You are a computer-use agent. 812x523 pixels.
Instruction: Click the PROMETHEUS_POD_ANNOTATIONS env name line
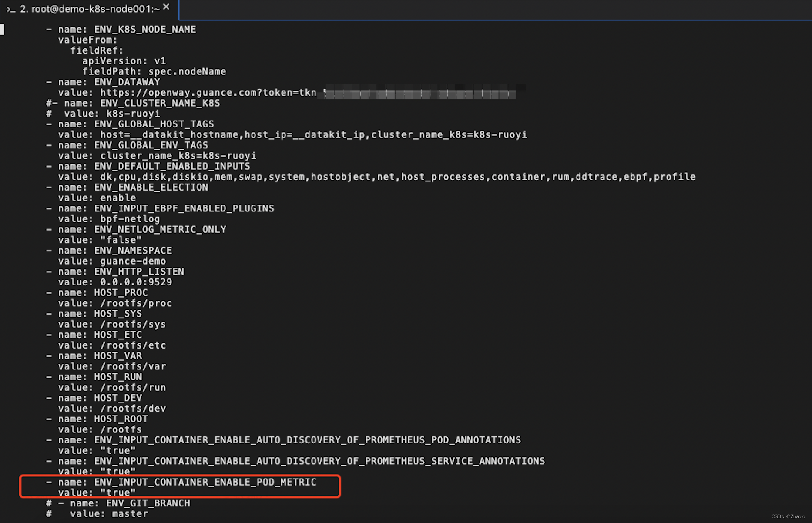pos(283,440)
